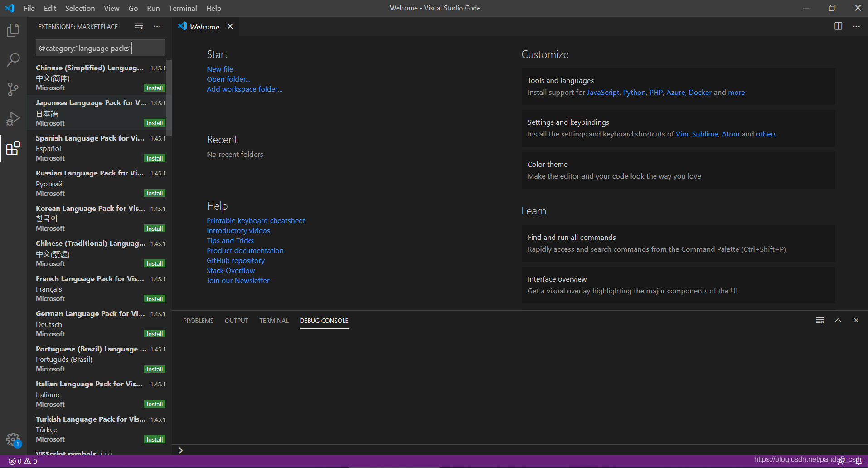The height and width of the screenshot is (468, 868).
Task: Open the Terminal menu
Action: pos(183,8)
